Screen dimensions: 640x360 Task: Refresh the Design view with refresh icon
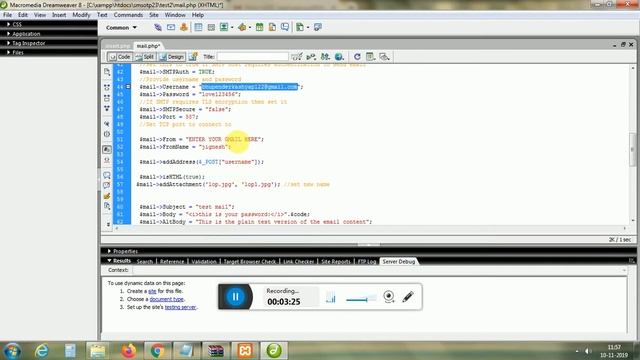pos(357,57)
